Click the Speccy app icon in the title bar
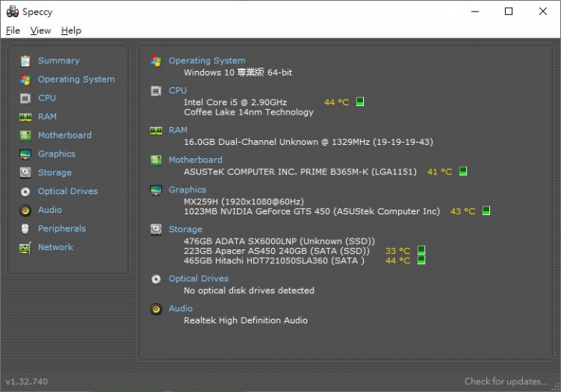 point(12,12)
